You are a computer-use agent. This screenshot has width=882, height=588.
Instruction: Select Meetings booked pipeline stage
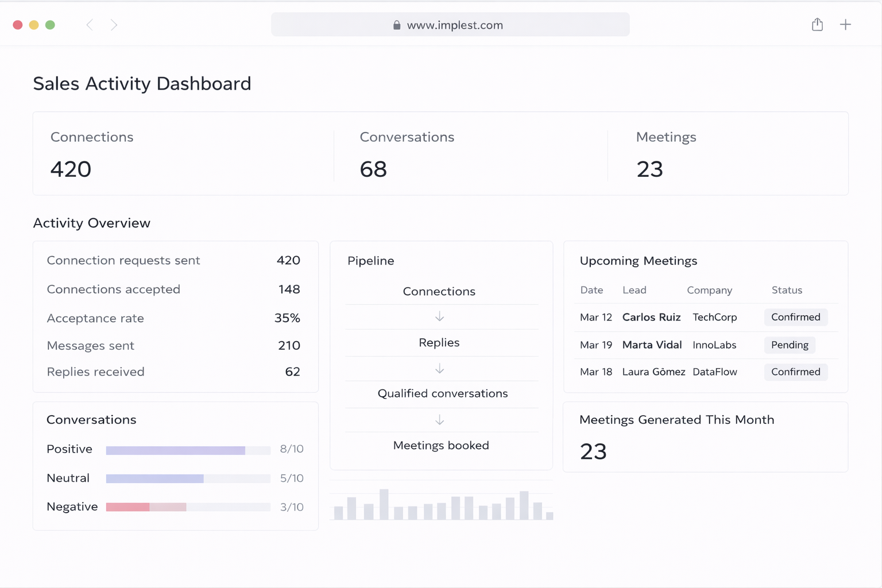point(441,446)
